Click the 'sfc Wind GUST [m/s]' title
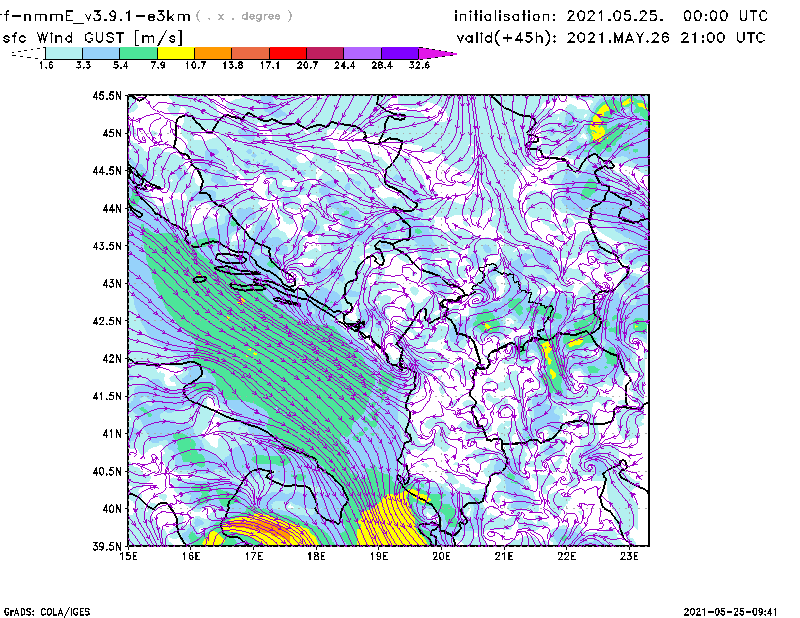 (x=92, y=38)
